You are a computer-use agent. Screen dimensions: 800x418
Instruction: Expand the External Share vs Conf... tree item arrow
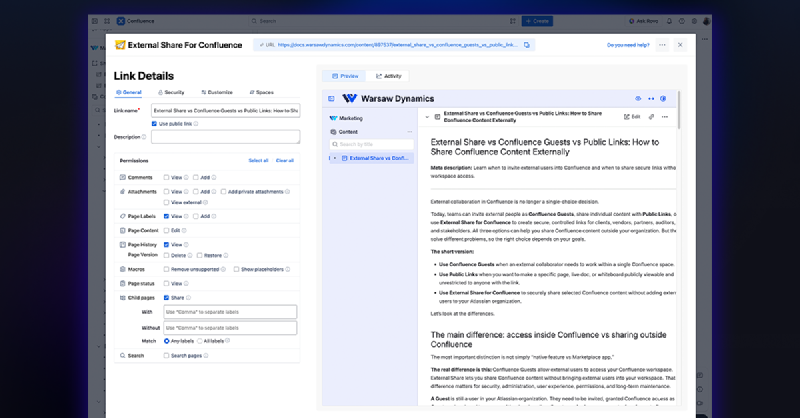tap(335, 158)
